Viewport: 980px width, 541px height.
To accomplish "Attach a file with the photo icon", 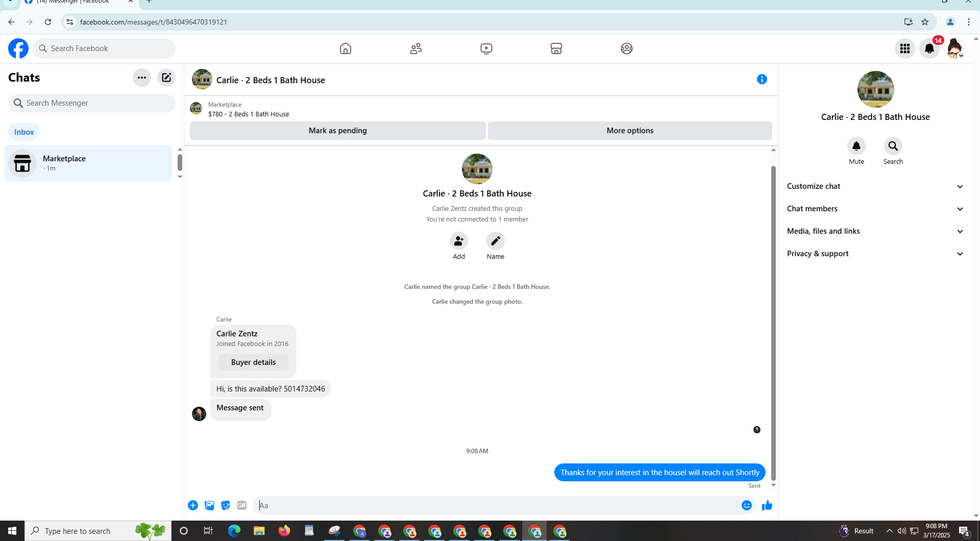I will coord(209,505).
